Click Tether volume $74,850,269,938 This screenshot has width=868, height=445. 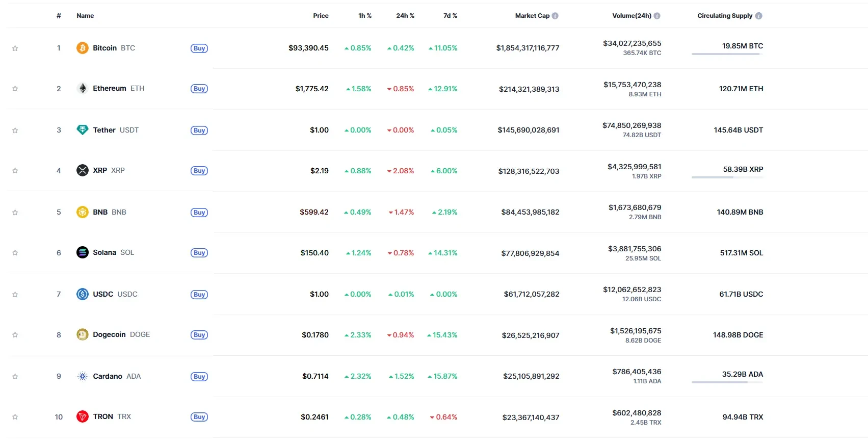[632, 125]
